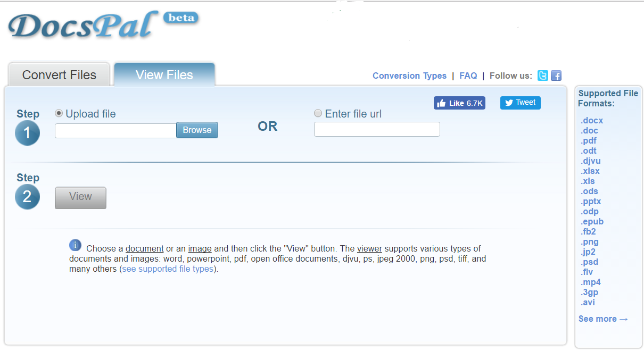Image resolution: width=644 pixels, height=351 pixels.
Task: Click the 'Supported File Formats:' heading
Action: 608,98
